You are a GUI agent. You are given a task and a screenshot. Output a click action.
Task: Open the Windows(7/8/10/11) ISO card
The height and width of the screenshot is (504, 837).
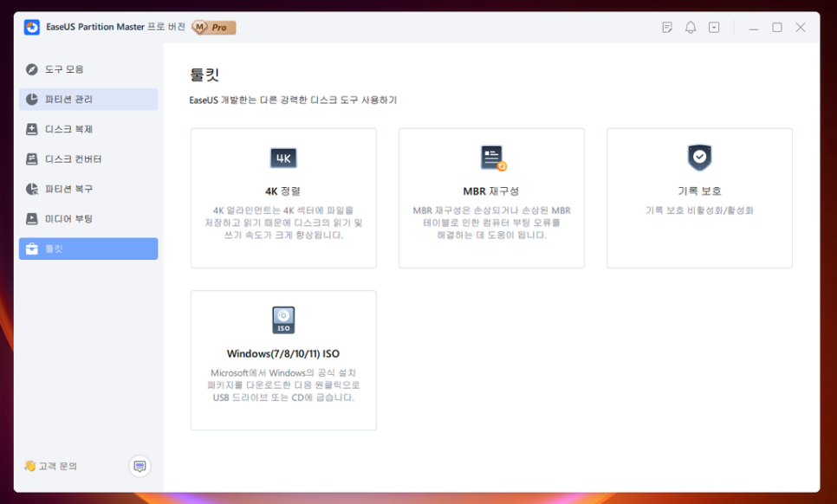coord(283,360)
